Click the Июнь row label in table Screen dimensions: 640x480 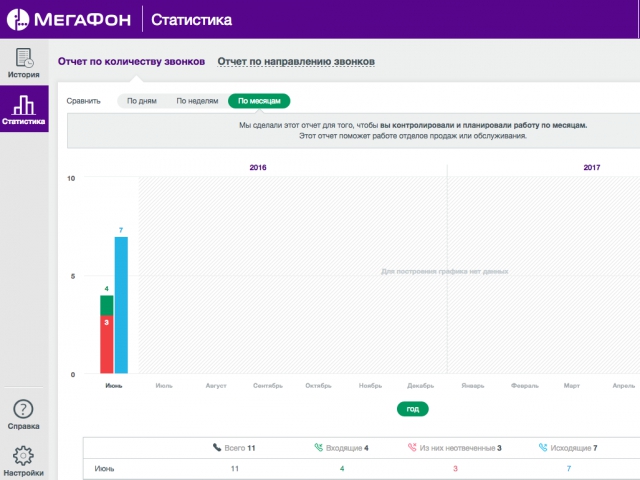[104, 469]
